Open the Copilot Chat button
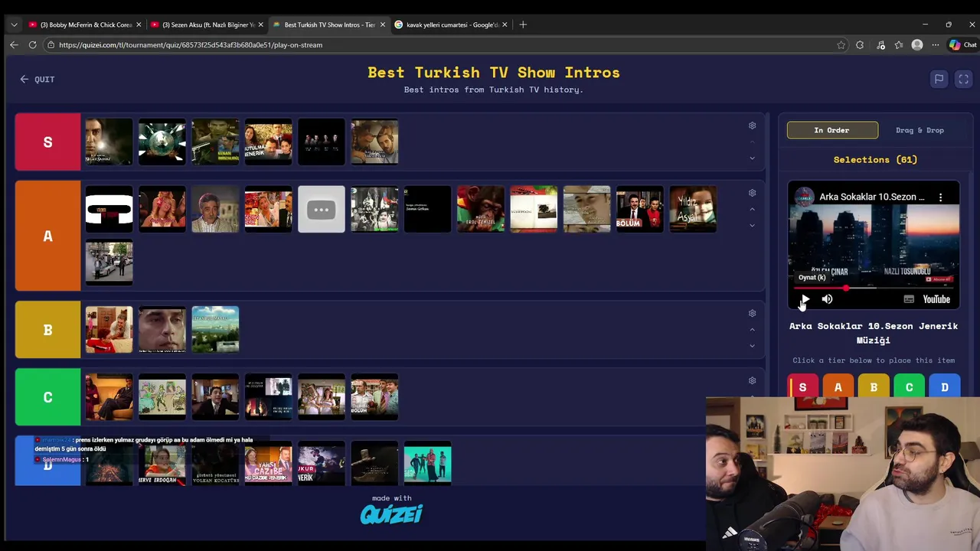 (x=962, y=45)
